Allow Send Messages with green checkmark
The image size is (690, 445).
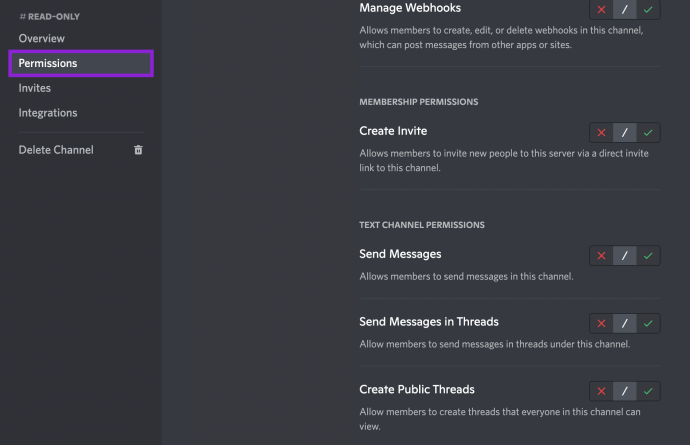[648, 256]
